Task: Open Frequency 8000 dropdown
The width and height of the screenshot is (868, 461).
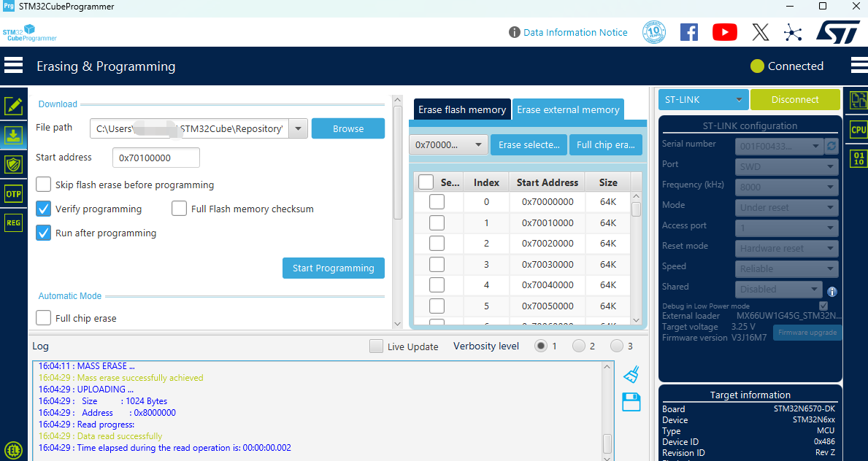Action: [786, 187]
